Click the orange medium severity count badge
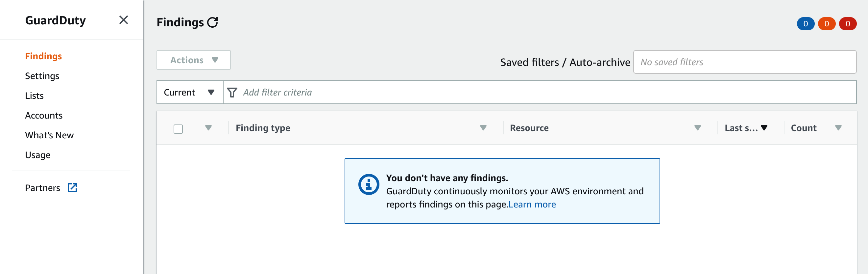 (x=827, y=24)
